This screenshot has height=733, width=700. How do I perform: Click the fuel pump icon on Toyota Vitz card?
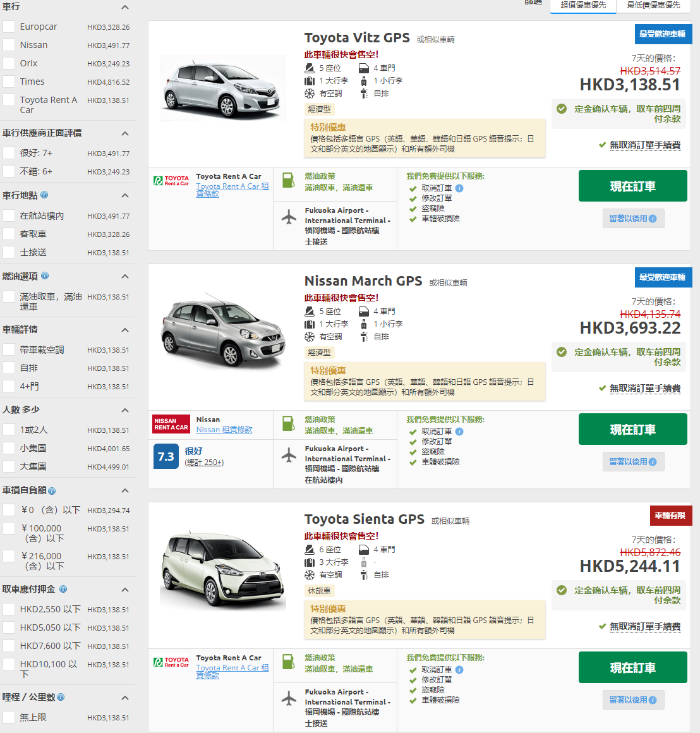pos(289,180)
